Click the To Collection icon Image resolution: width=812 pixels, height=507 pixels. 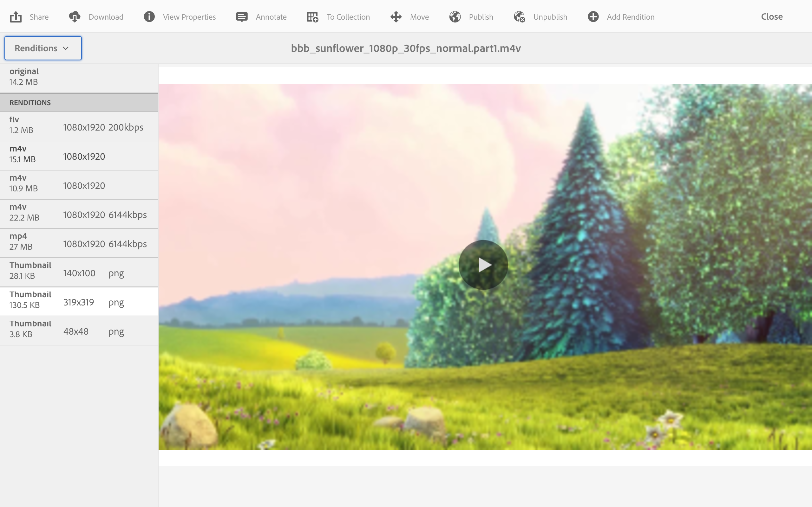[312, 17]
